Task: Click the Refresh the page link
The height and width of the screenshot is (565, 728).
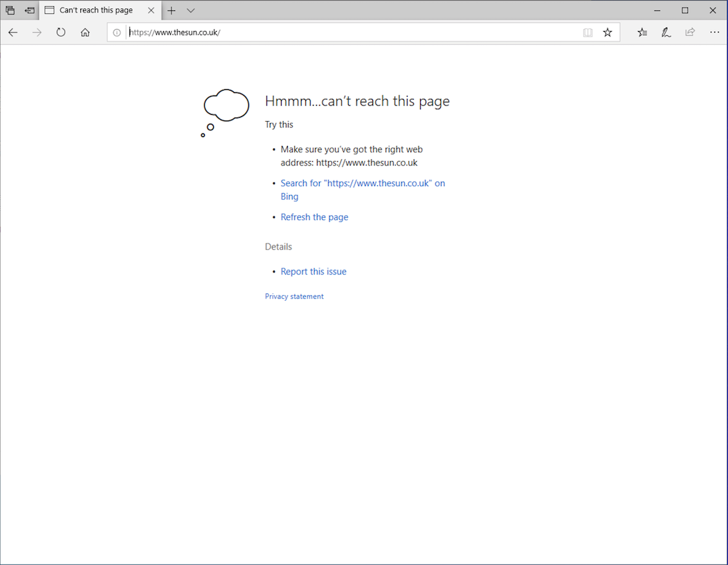Action: coord(314,217)
